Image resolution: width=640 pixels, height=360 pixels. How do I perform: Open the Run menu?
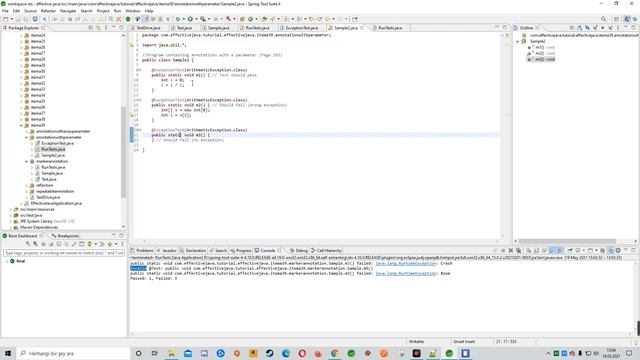[x=118, y=11]
